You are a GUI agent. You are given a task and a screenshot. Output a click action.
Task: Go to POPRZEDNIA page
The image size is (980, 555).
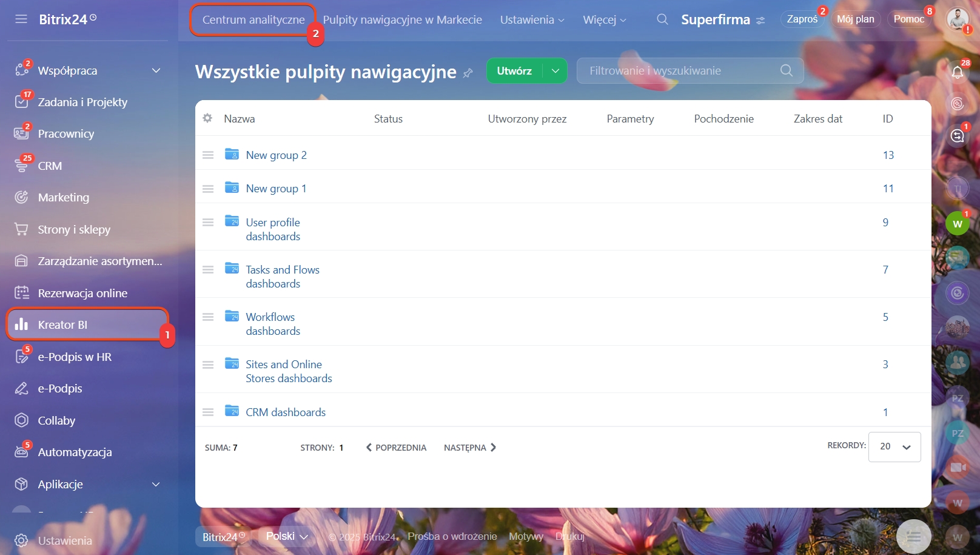(x=396, y=448)
